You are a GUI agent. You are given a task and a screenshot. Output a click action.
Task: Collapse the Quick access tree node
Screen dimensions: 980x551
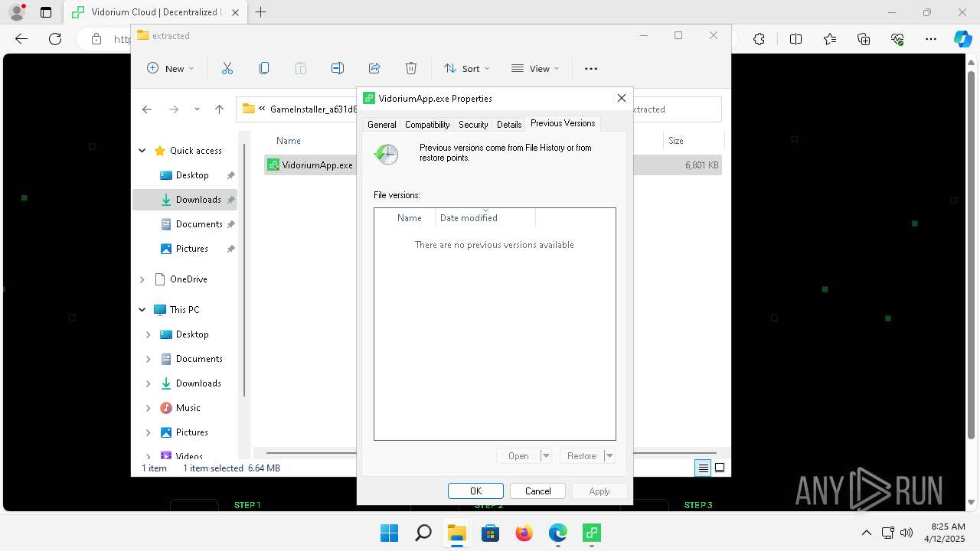pos(142,151)
